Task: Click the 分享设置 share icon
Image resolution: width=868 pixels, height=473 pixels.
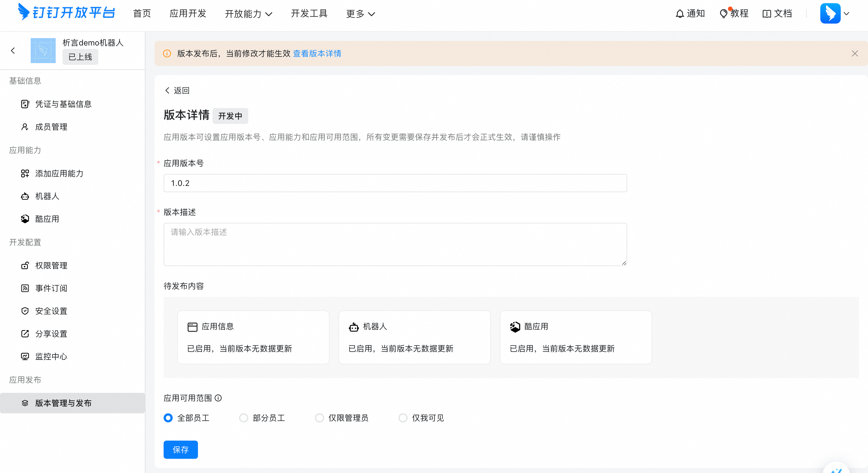Action: click(25, 334)
